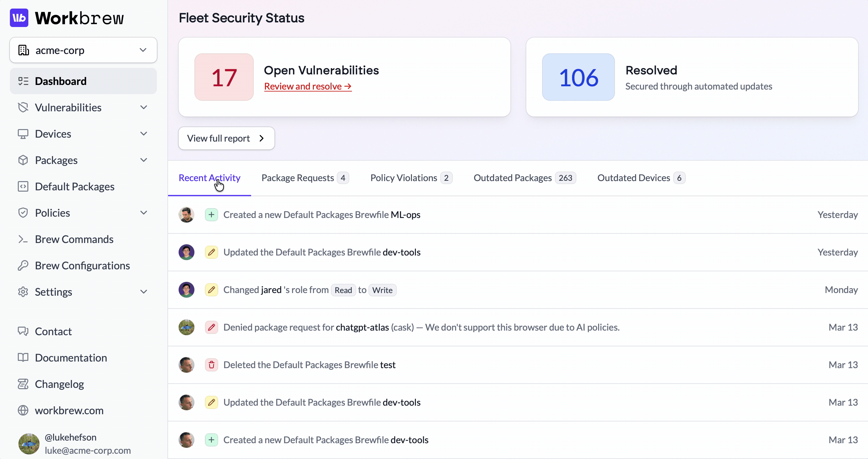Screen dimensions: 868x459
Task: Expand the Settings sidebar chevron
Action: point(144,292)
